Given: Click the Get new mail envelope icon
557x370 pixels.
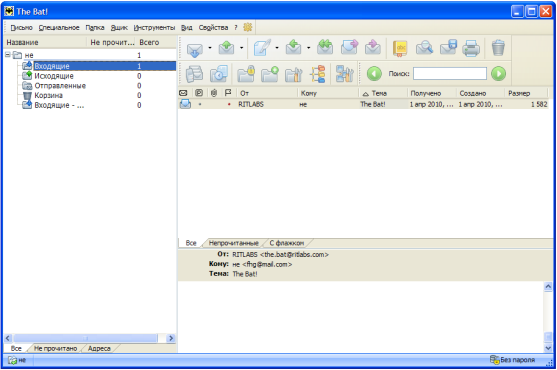Looking at the screenshot, I should pos(195,49).
